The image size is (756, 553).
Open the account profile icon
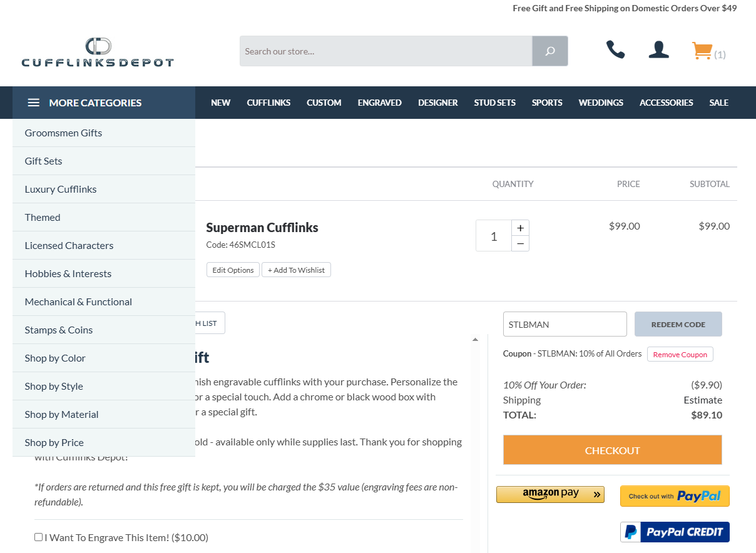coord(659,50)
